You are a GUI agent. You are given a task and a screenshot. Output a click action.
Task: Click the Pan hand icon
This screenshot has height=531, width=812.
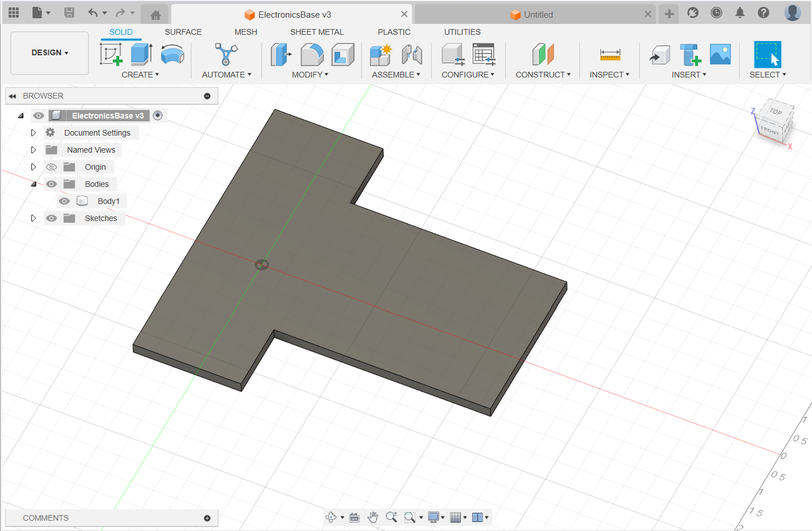pos(373,517)
